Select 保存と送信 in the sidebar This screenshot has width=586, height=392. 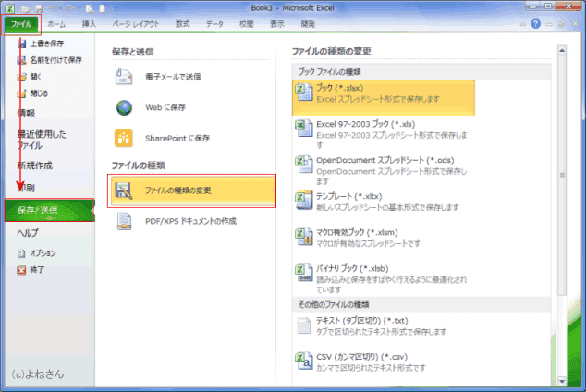49,210
